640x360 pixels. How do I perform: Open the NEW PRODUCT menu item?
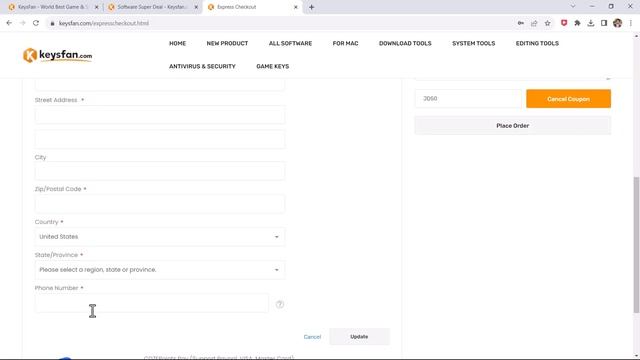tap(227, 43)
